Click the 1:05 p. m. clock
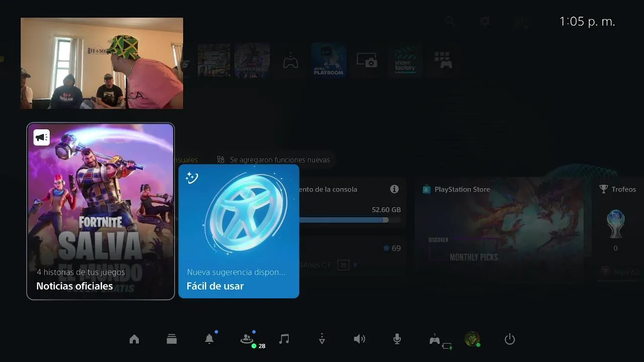The height and width of the screenshot is (362, 644). [587, 22]
